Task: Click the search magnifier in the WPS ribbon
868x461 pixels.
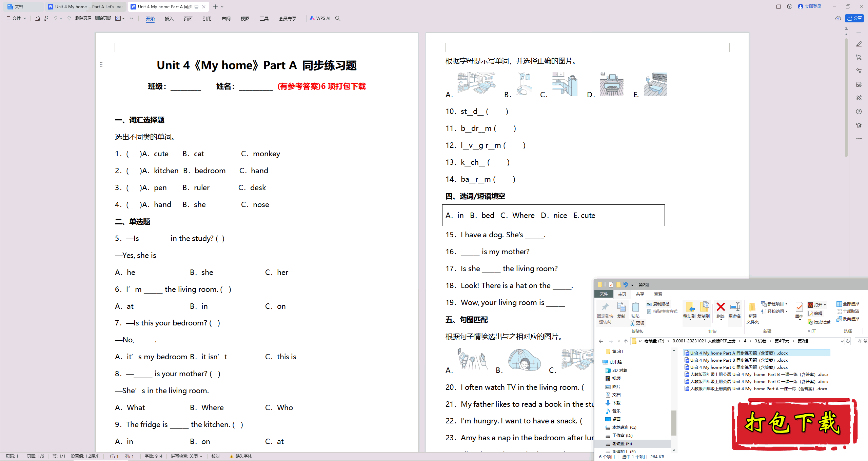Action: 338,18
